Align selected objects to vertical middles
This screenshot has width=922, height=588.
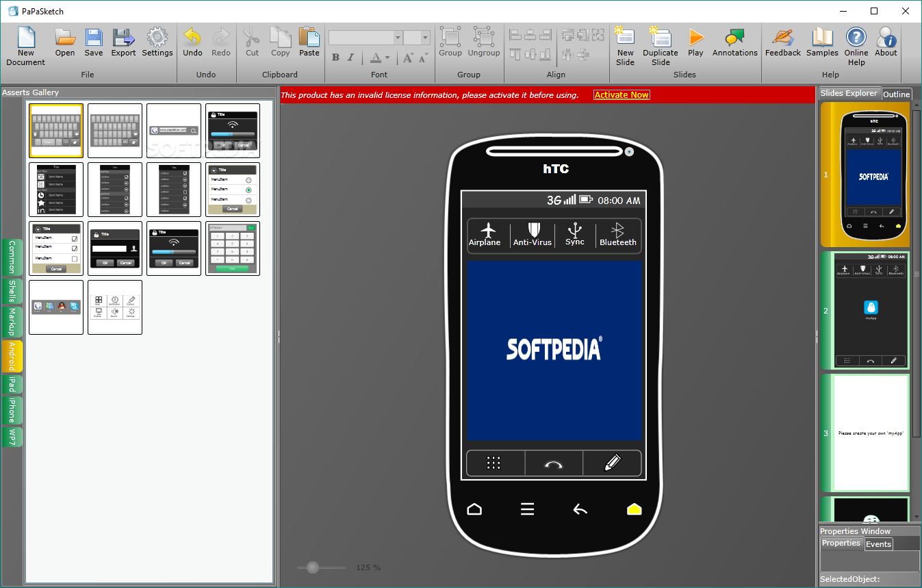pos(531,54)
